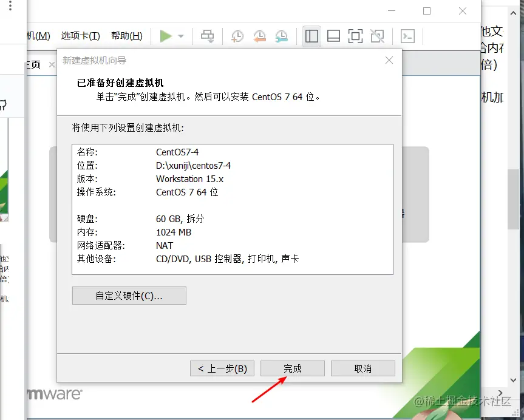
Task: Open the Snapshot Manager icon
Action: 281,36
